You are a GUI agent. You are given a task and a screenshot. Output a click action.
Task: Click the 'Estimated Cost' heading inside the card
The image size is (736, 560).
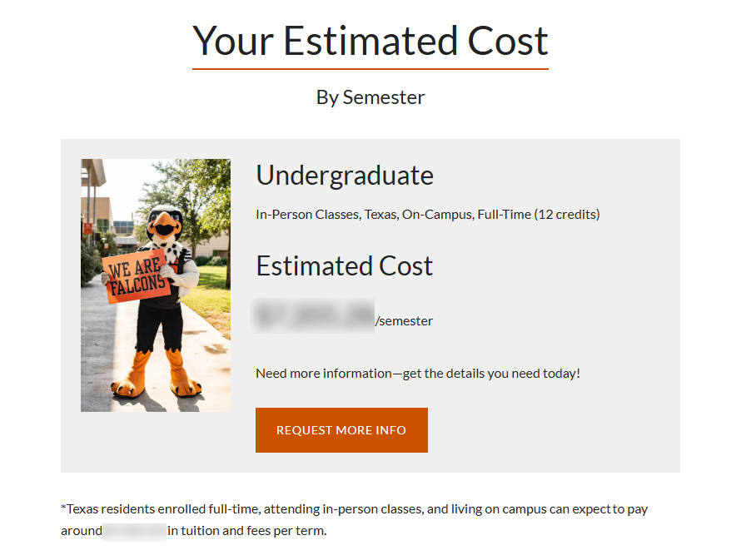[345, 266]
